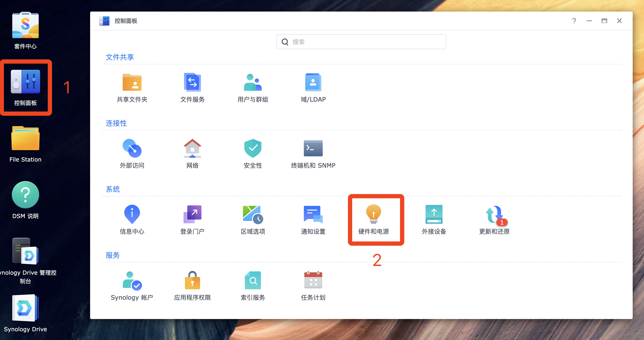
Task: Open 终端机和 SNMP settings
Action: [x=313, y=153]
